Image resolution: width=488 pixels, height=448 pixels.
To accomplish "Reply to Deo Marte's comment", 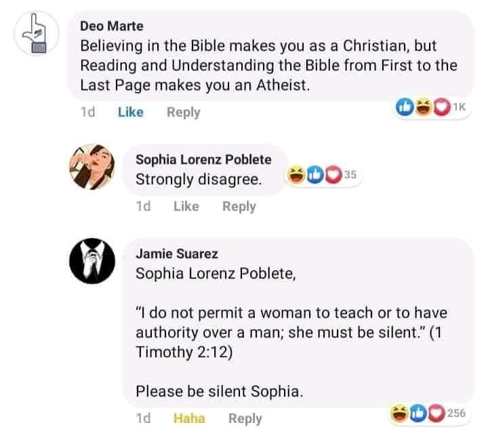I will coord(183,113).
